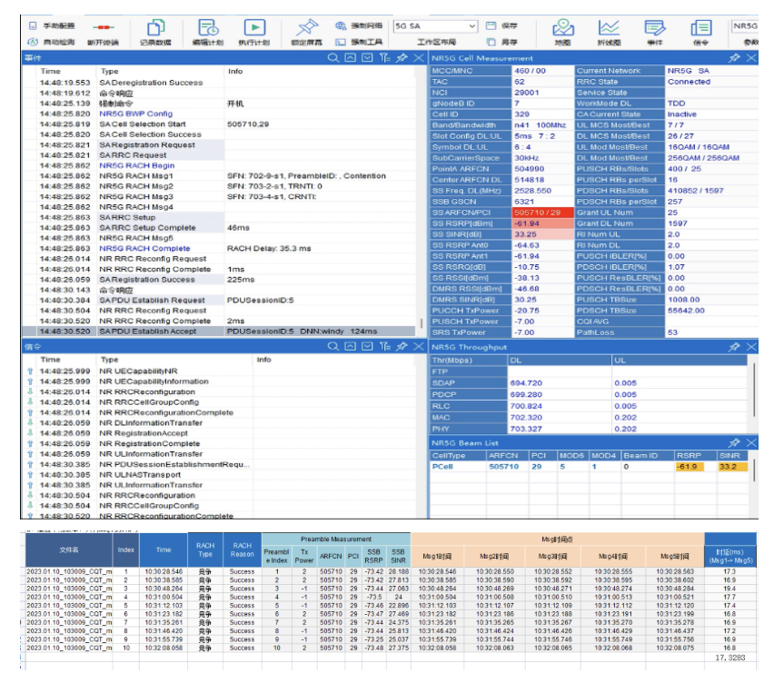
Task: Click collapse-up icon in 事件 panel header
Action: [350, 58]
